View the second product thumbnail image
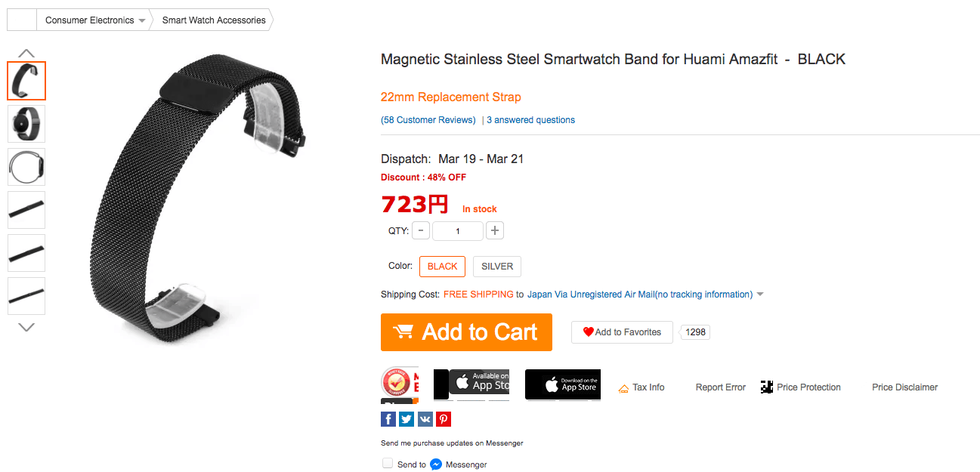 tap(26, 124)
